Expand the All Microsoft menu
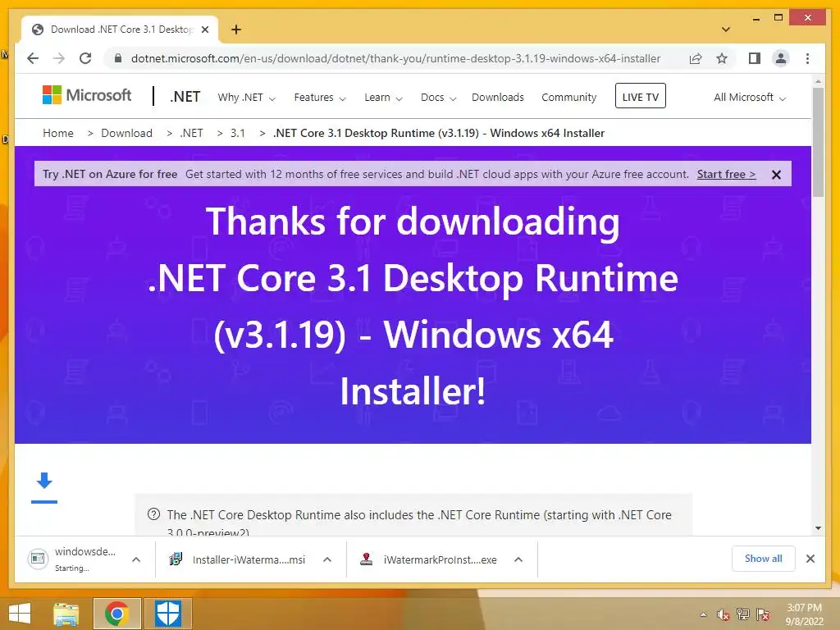 (750, 98)
